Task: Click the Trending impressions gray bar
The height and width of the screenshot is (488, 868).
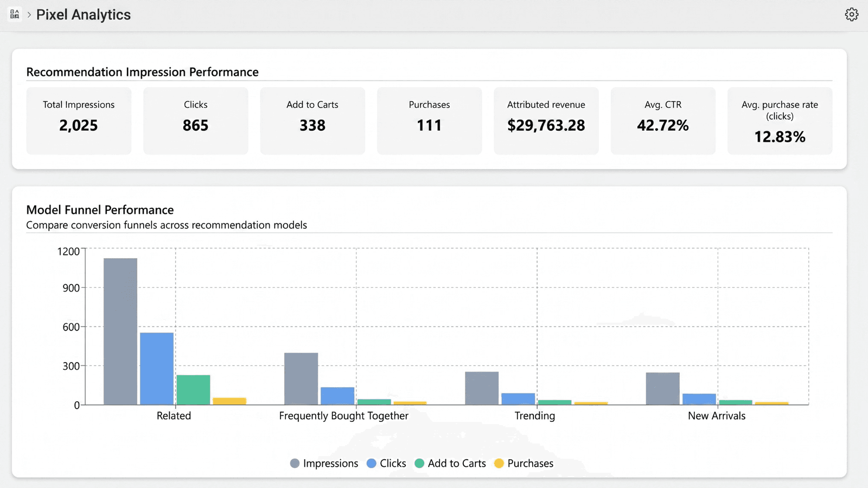Action: 482,388
